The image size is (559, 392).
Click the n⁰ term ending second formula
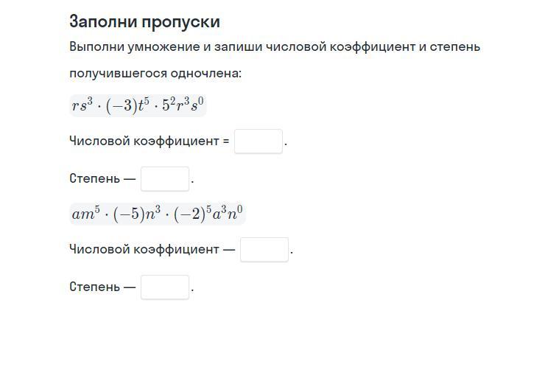tap(235, 214)
